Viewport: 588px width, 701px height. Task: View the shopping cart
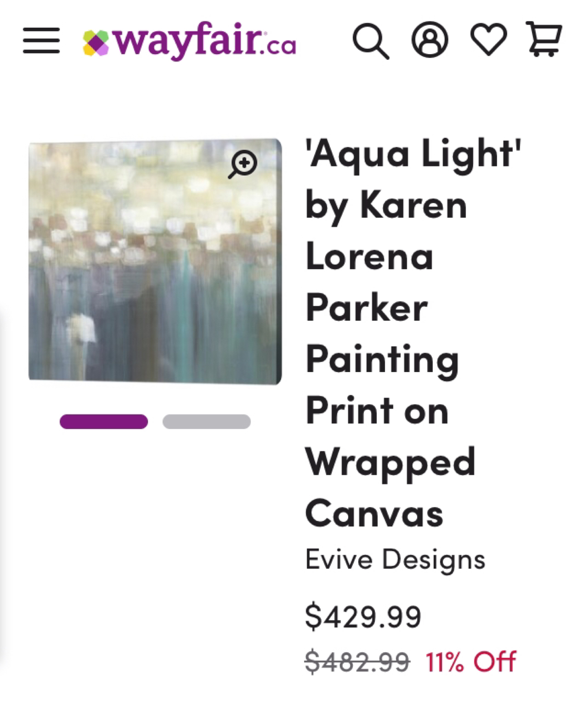pos(544,39)
